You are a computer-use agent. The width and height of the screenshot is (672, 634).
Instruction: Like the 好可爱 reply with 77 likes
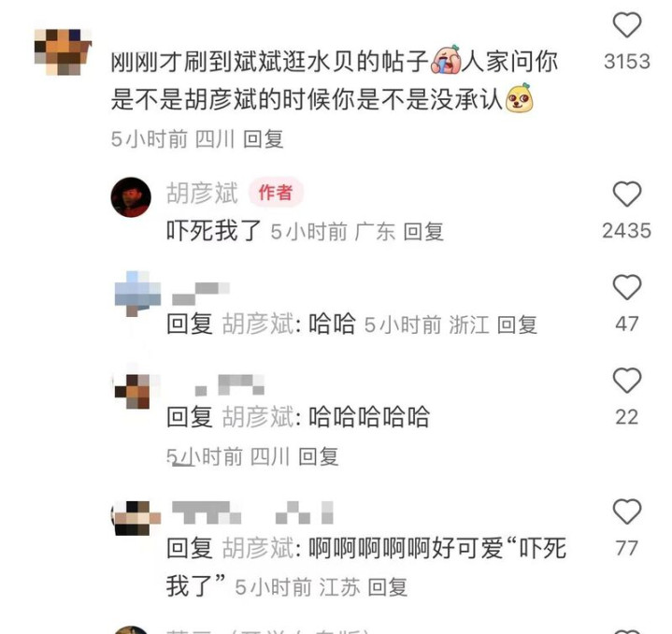(x=627, y=512)
